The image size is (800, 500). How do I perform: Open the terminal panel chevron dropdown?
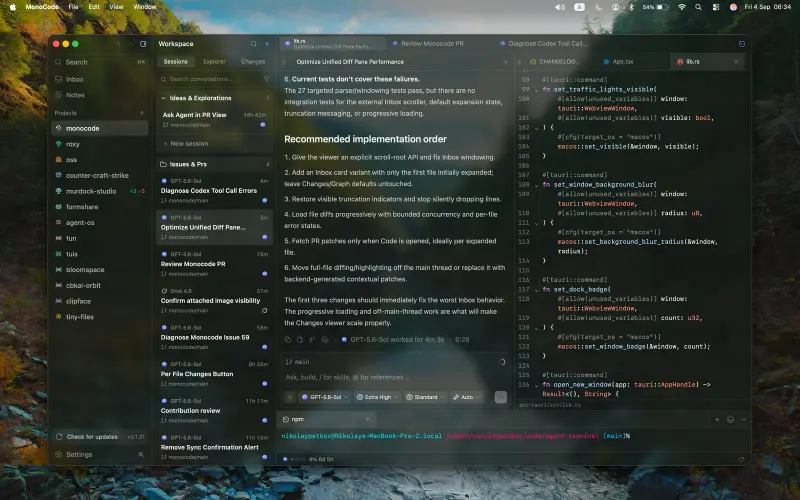[x=743, y=419]
